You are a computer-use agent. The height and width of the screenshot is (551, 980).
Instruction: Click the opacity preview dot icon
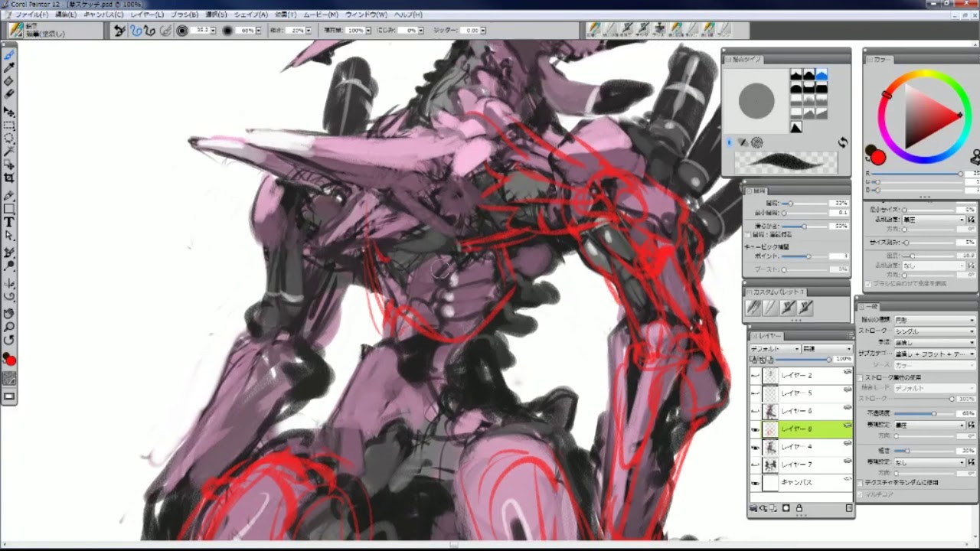[x=227, y=31]
